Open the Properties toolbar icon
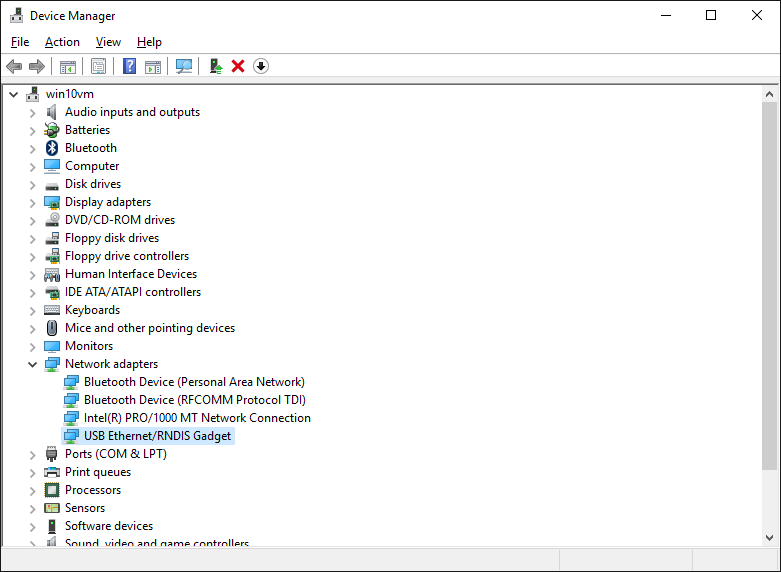Image resolution: width=781 pixels, height=572 pixels. click(x=99, y=66)
